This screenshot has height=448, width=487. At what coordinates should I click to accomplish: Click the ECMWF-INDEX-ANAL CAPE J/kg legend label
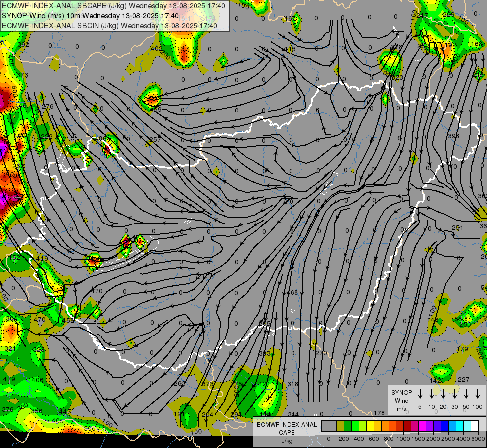click(287, 432)
